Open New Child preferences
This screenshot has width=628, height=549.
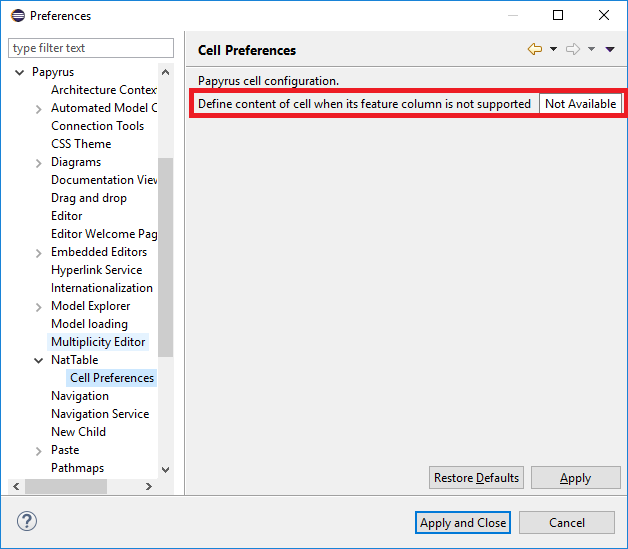click(78, 432)
